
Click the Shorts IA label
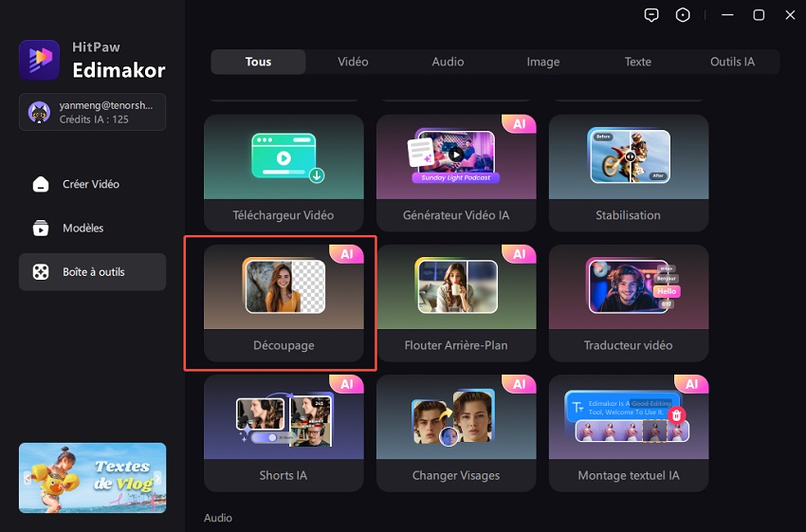pyautogui.click(x=284, y=475)
